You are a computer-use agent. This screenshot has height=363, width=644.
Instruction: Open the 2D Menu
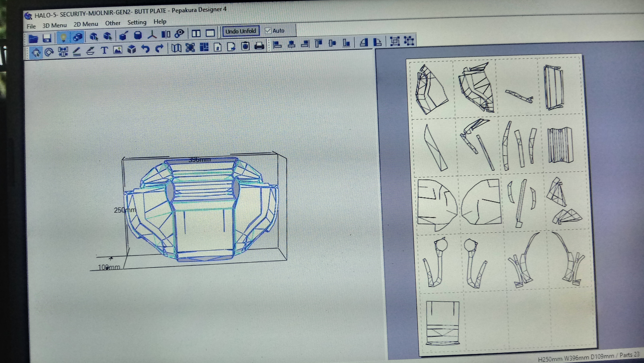point(85,24)
